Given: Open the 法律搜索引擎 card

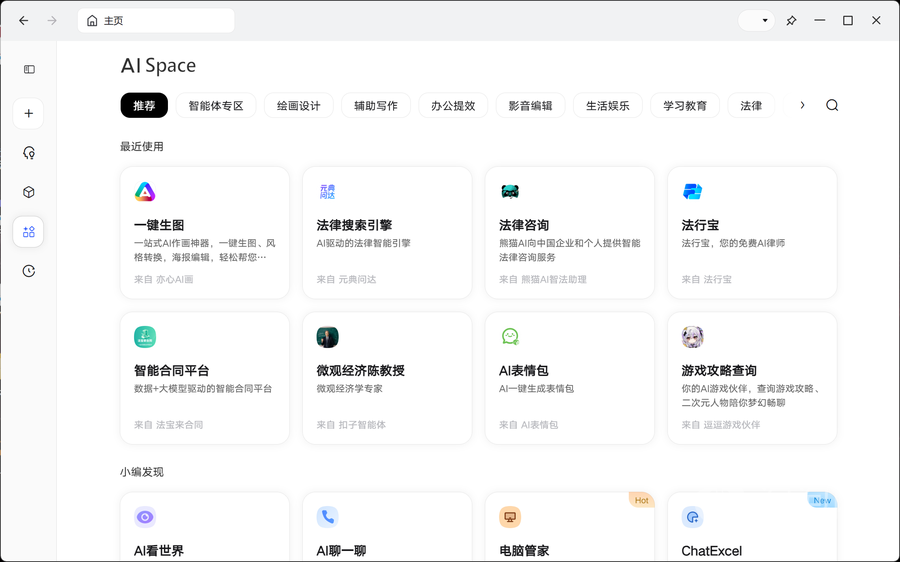Looking at the screenshot, I should tap(387, 233).
